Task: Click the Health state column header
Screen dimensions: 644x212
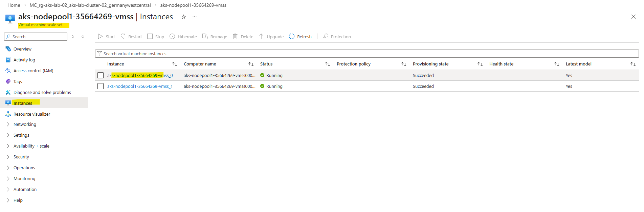Action: 502,64
